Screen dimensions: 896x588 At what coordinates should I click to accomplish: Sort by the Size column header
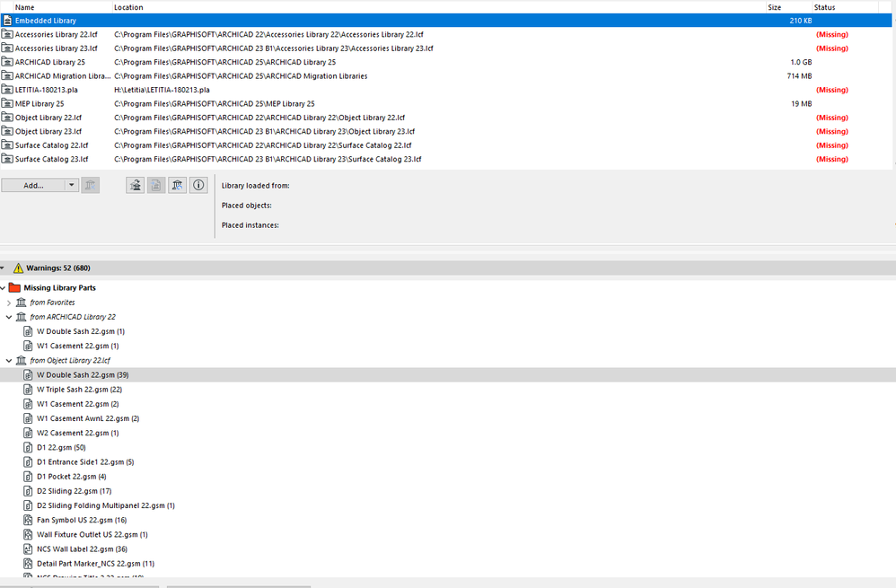tap(775, 7)
